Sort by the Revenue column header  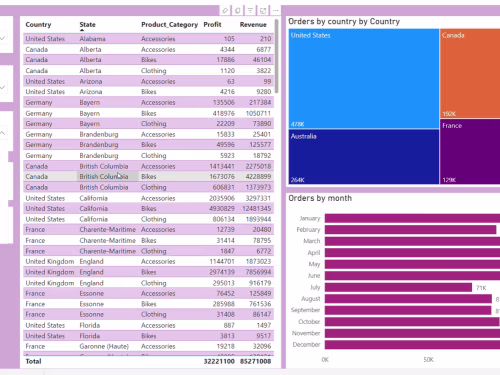point(253,24)
